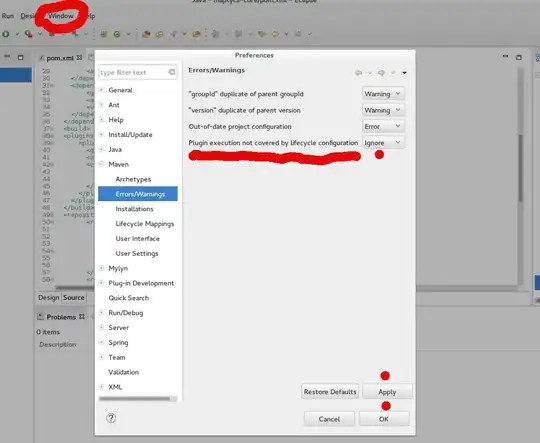Select Quick Search in preferences tree
The image size is (540, 443).
tap(128, 298)
